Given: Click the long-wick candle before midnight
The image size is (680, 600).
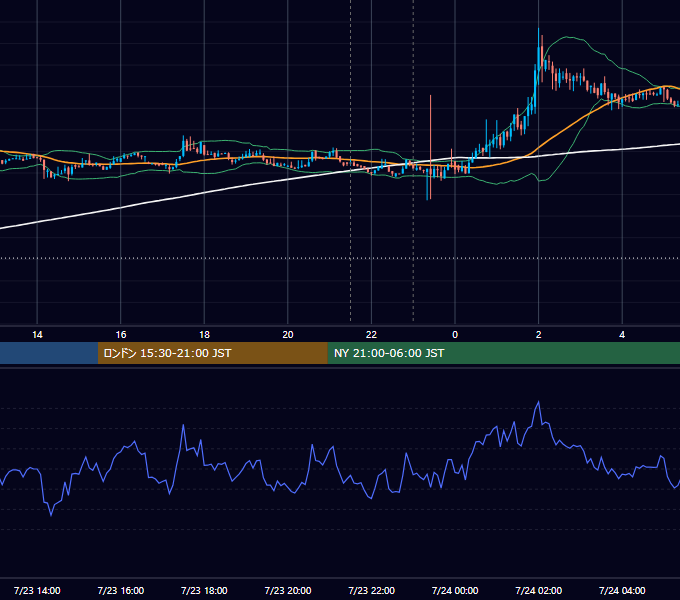Looking at the screenshot, I should [430, 147].
